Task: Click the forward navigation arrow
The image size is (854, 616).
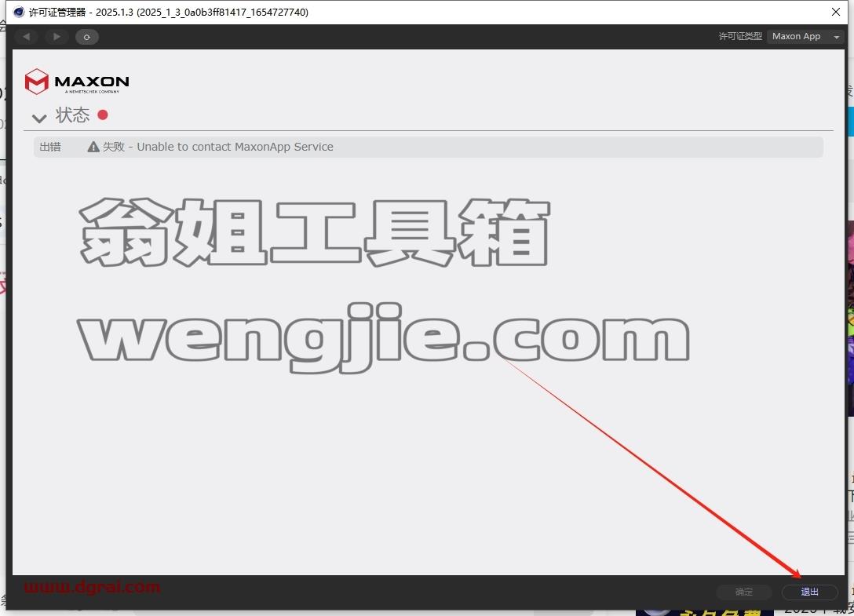Action: [56, 37]
